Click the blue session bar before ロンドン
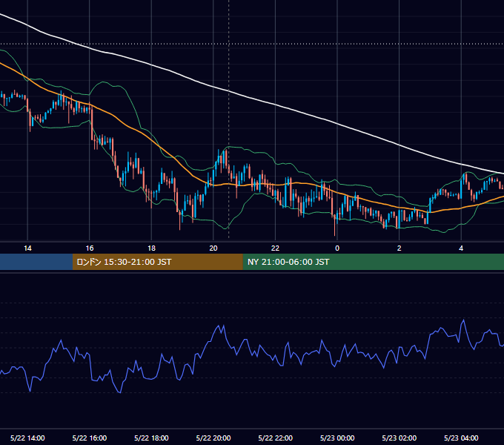504x445 pixels. 36,262
